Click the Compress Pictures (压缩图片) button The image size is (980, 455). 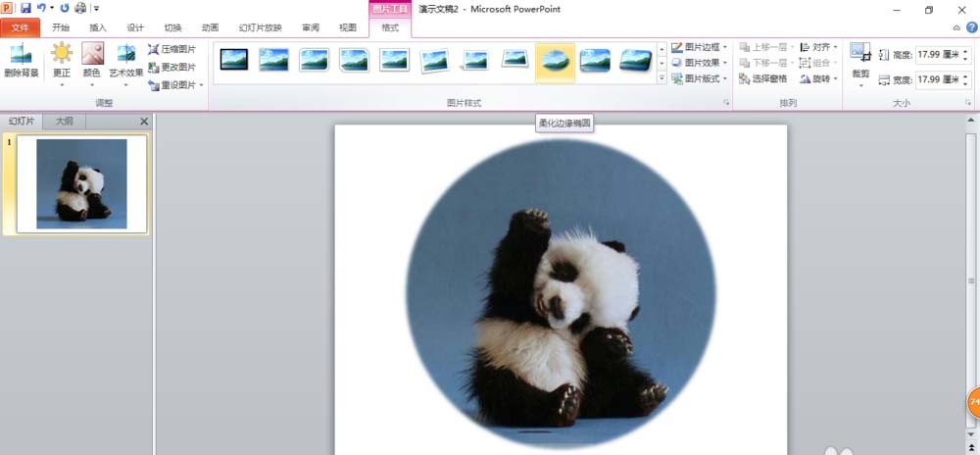click(171, 49)
